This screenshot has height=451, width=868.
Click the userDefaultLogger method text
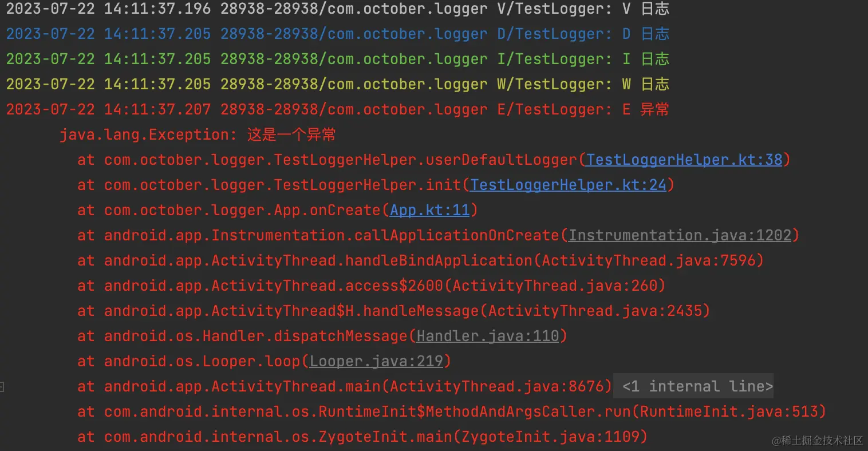tap(501, 160)
